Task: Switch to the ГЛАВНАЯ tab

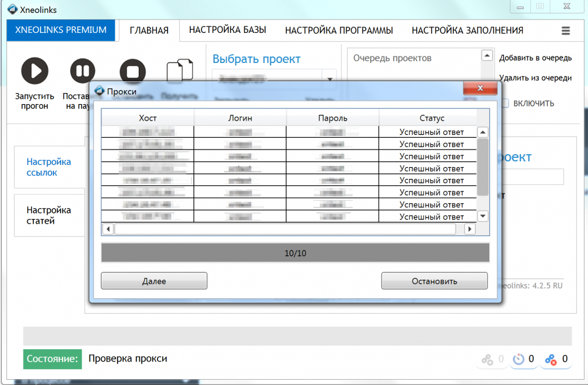Action: [x=149, y=31]
